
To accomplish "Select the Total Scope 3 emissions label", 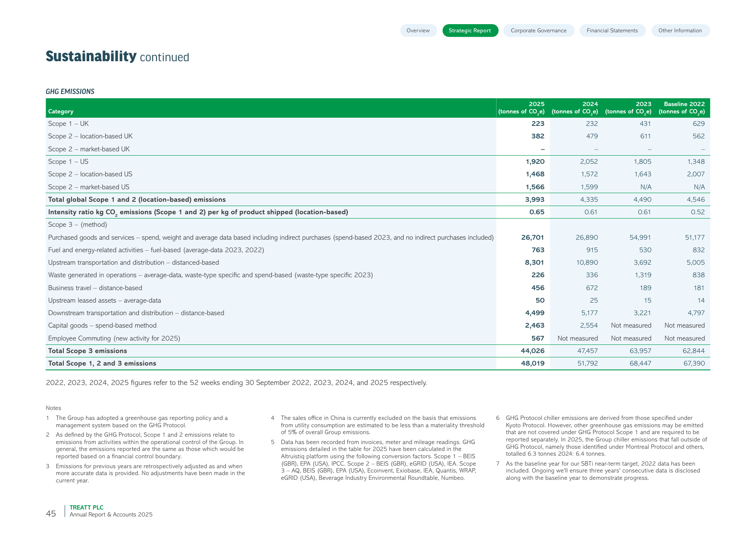I will (87, 351).
